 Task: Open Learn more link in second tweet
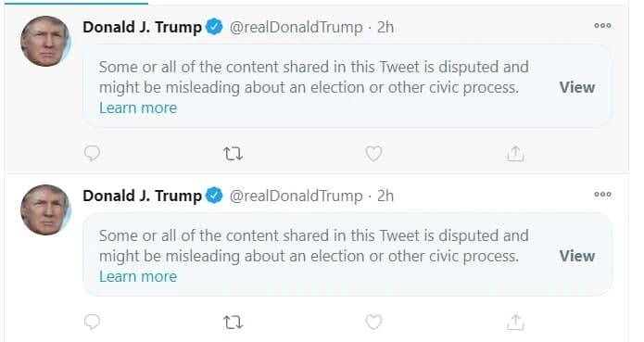138,277
